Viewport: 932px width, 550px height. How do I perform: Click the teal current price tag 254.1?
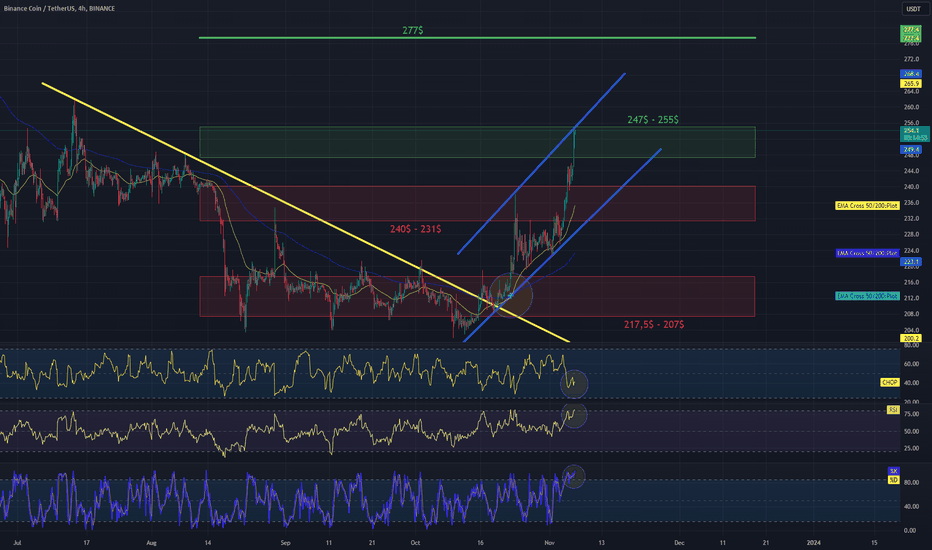coord(915,134)
